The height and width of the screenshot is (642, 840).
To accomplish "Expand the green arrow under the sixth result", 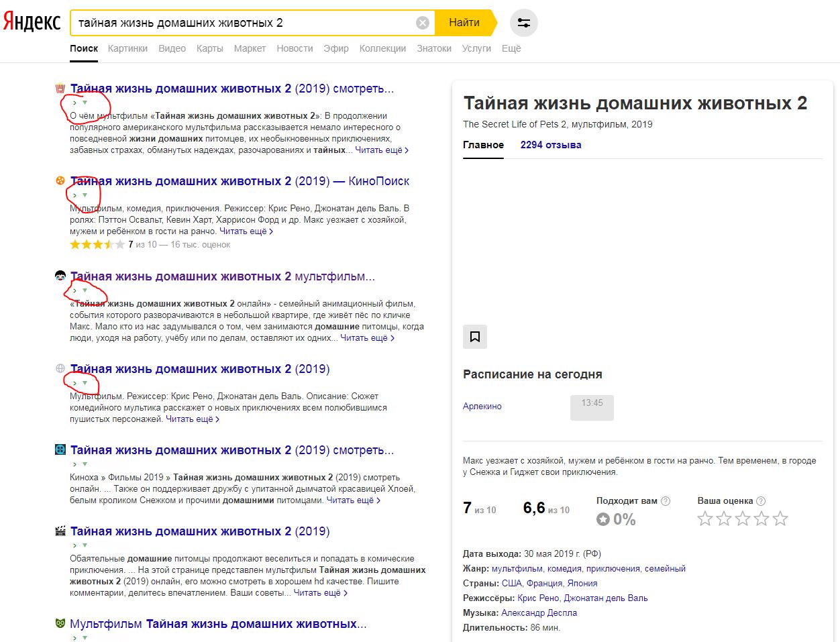I will (85, 545).
